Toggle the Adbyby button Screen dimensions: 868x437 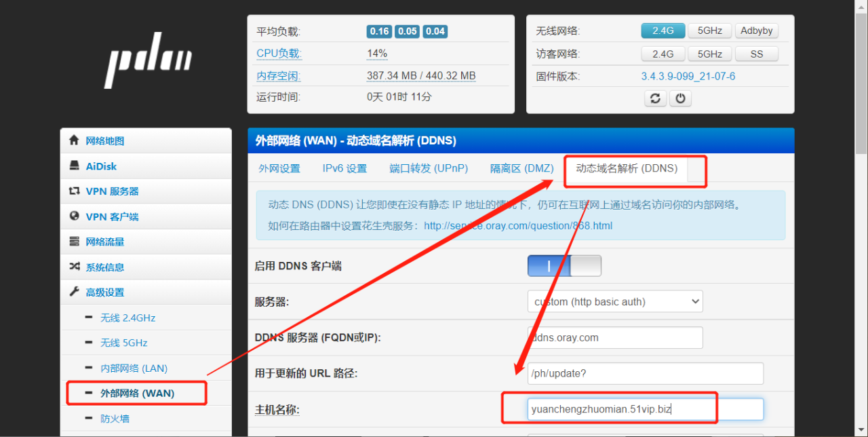(x=757, y=31)
